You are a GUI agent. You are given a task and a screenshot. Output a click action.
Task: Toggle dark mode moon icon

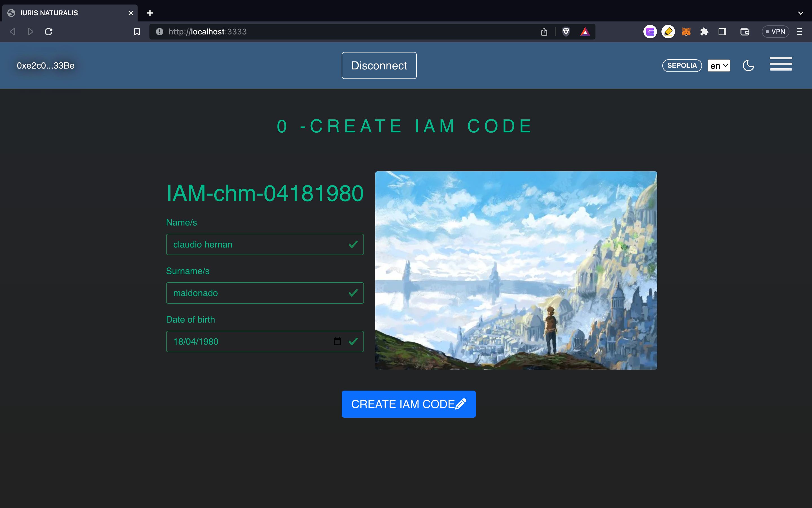click(x=748, y=65)
